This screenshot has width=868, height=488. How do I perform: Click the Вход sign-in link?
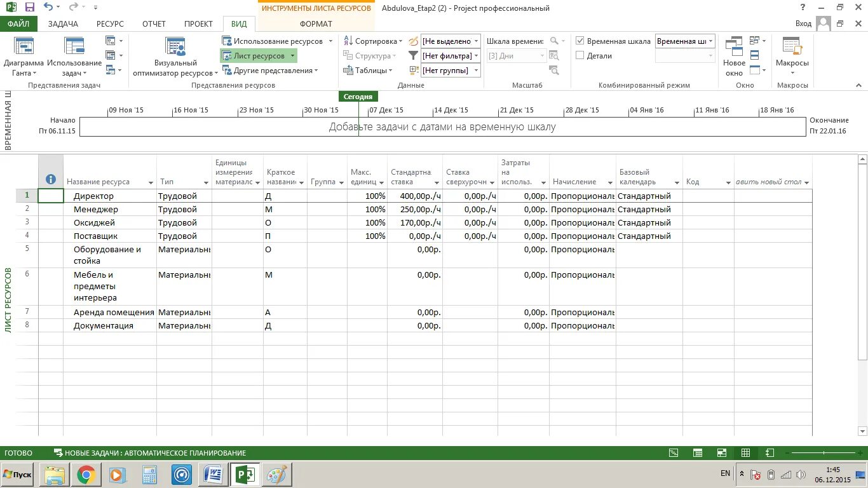803,24
